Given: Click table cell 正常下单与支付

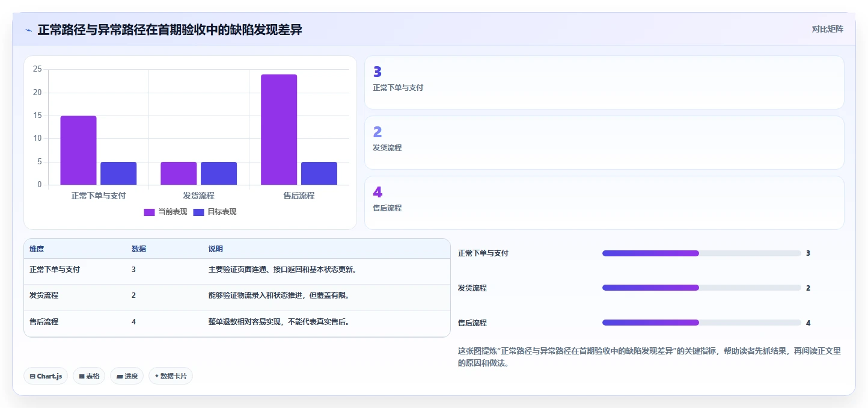Looking at the screenshot, I should (55, 270).
